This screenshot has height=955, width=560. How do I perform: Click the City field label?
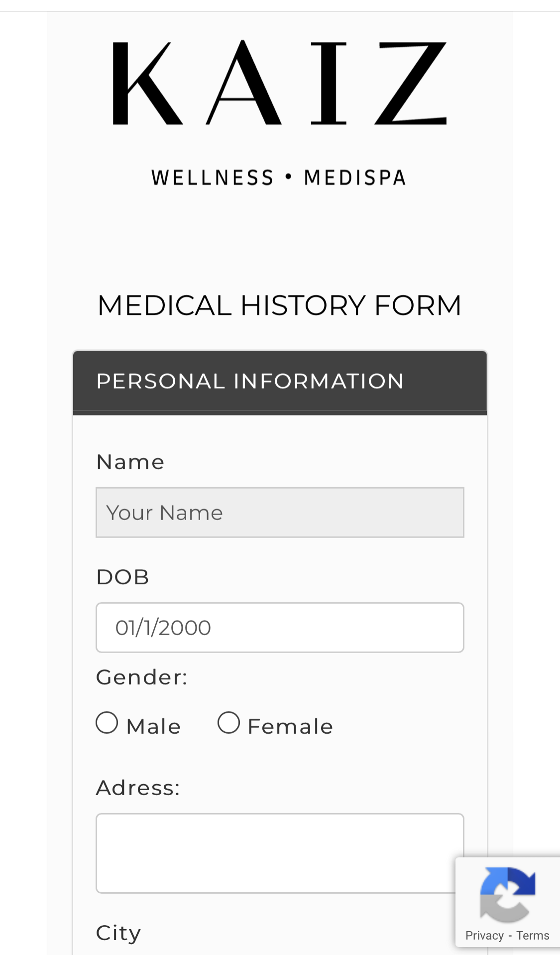[118, 933]
